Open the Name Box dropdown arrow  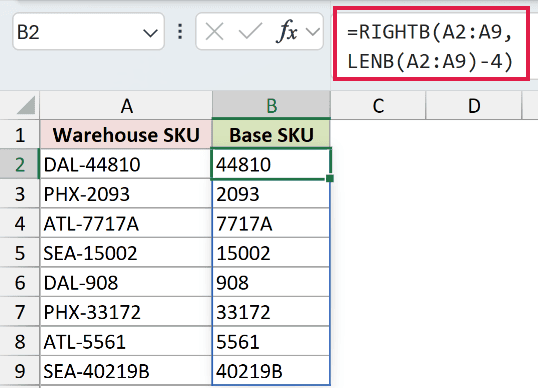pos(150,33)
